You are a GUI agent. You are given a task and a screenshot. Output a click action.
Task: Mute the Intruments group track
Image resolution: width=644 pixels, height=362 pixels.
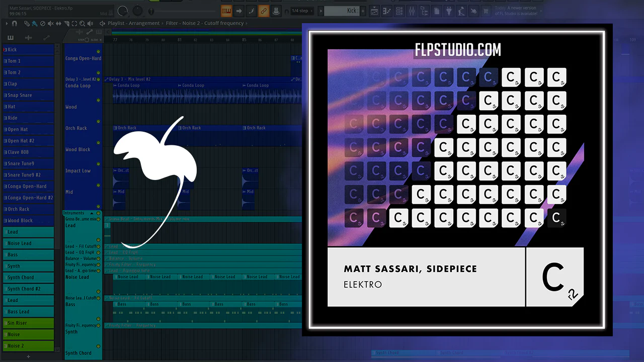click(98, 213)
